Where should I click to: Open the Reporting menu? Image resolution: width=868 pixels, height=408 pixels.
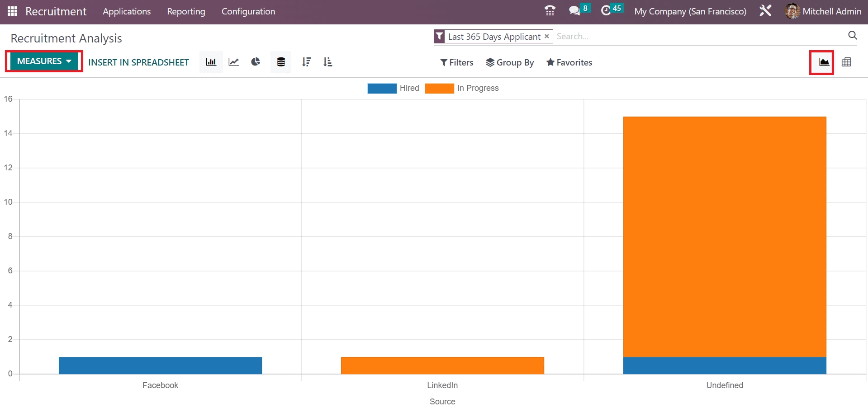[x=186, y=11]
